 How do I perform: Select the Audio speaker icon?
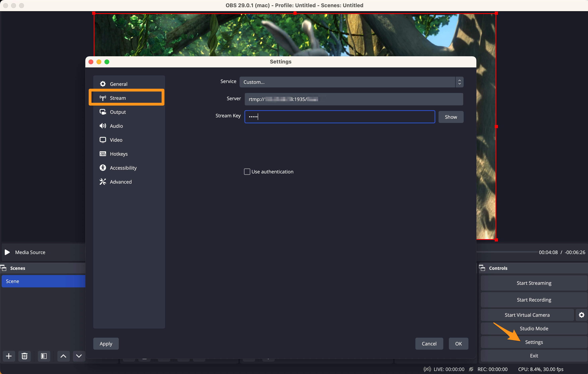[103, 126]
